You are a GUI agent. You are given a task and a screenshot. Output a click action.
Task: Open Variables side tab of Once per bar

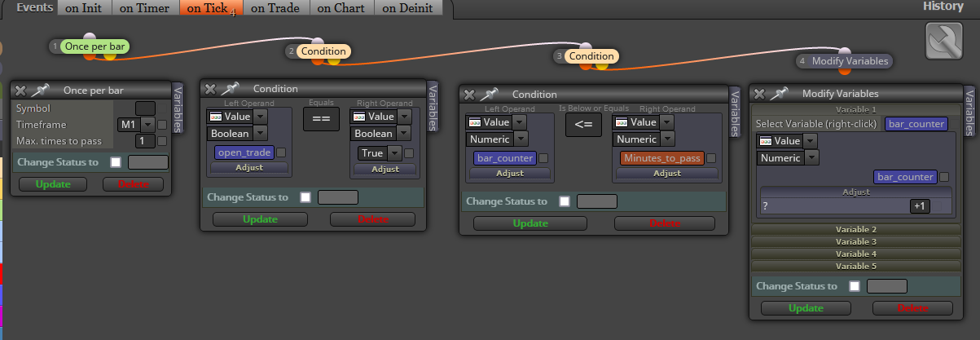click(178, 107)
